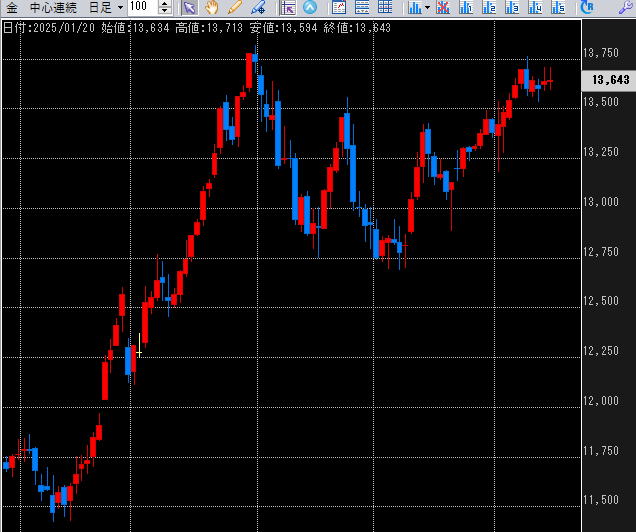Click the 12,500 price axis label
636x532 pixels.
click(x=601, y=301)
